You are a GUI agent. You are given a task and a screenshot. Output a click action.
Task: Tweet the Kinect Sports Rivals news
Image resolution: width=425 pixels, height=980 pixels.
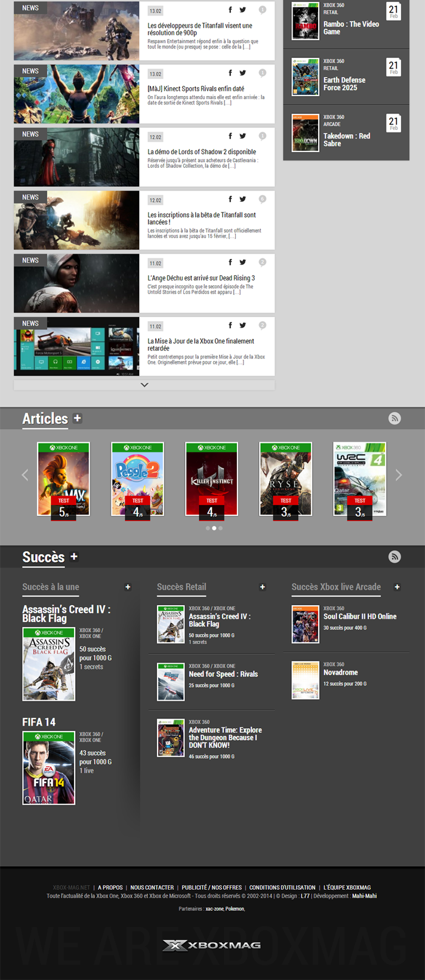(x=243, y=73)
